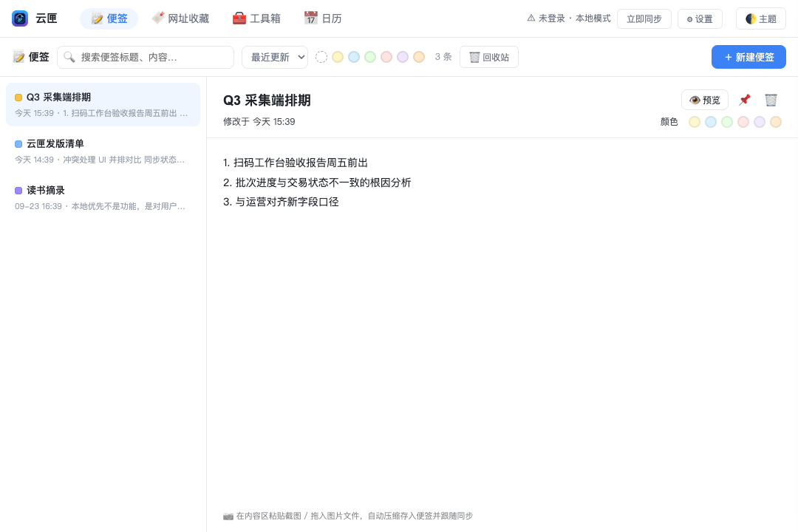
Task: Filter notes by purple in the toolbar
Action: (x=403, y=57)
